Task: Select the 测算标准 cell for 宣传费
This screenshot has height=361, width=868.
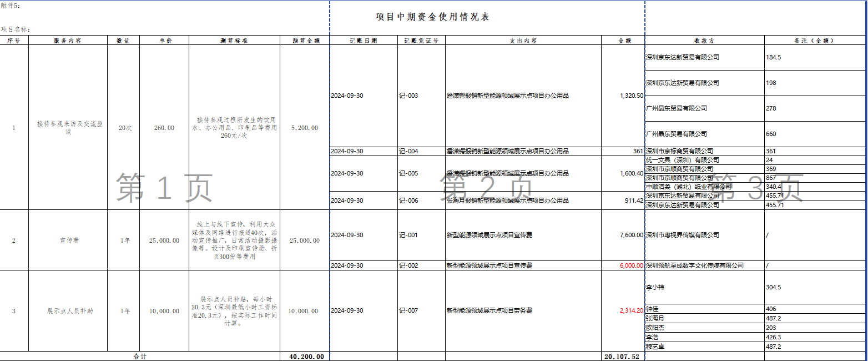Action: (x=234, y=240)
